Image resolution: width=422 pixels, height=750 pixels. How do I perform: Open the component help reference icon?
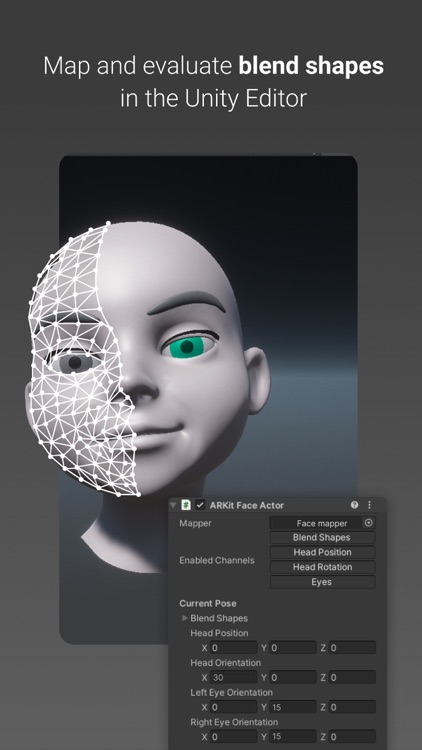click(x=355, y=505)
